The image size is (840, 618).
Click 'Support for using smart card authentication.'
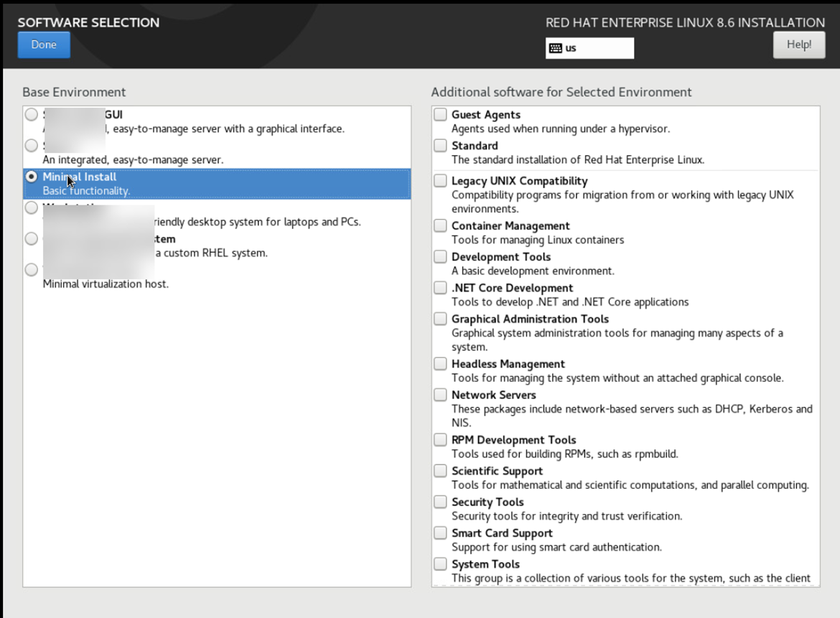(556, 548)
